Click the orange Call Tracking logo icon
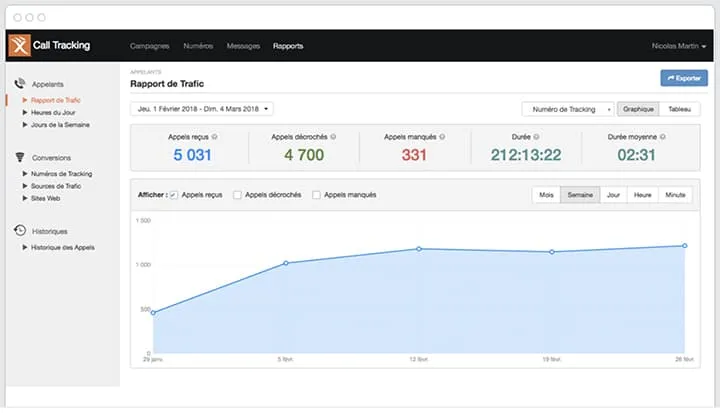Viewport: 720px width, 413px height. click(19, 45)
